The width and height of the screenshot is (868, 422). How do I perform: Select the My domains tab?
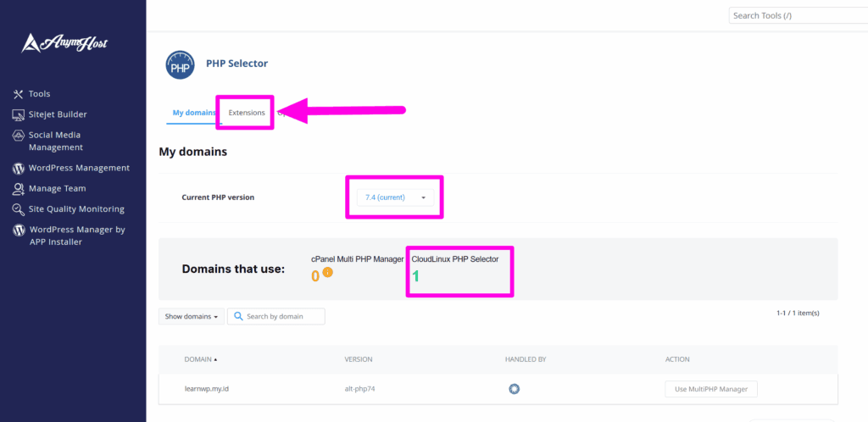pos(193,112)
